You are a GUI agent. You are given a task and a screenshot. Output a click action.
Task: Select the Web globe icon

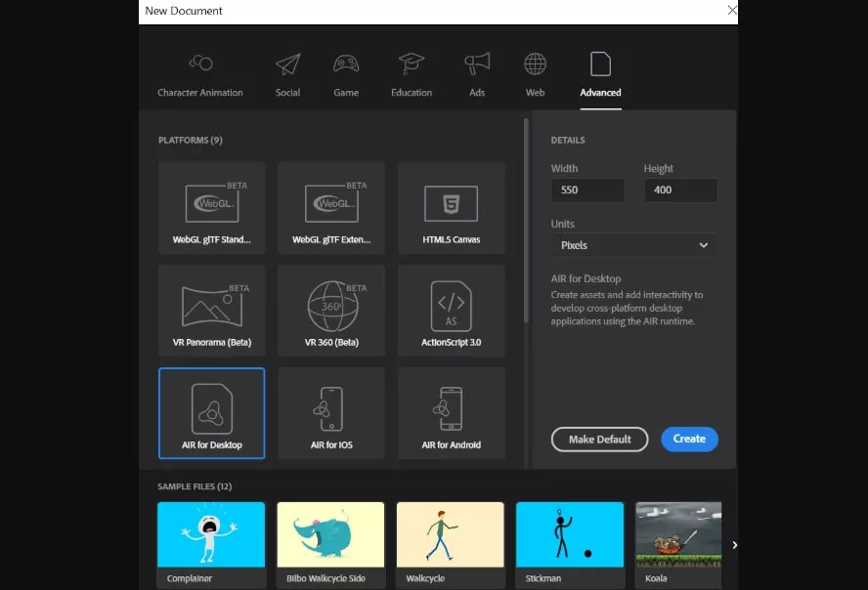click(x=535, y=63)
